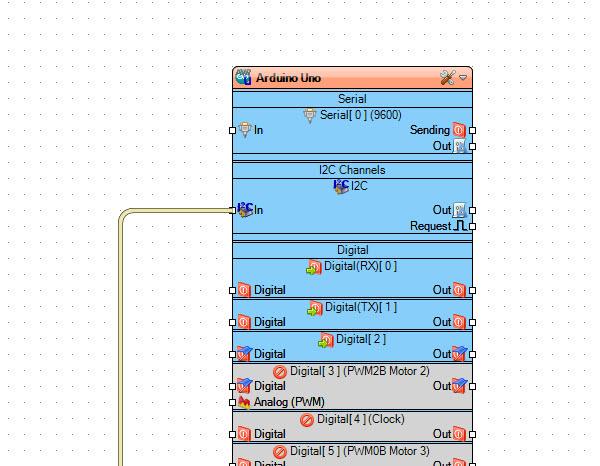Click the Digital(TX)[1] Digital input icon

(x=244, y=322)
